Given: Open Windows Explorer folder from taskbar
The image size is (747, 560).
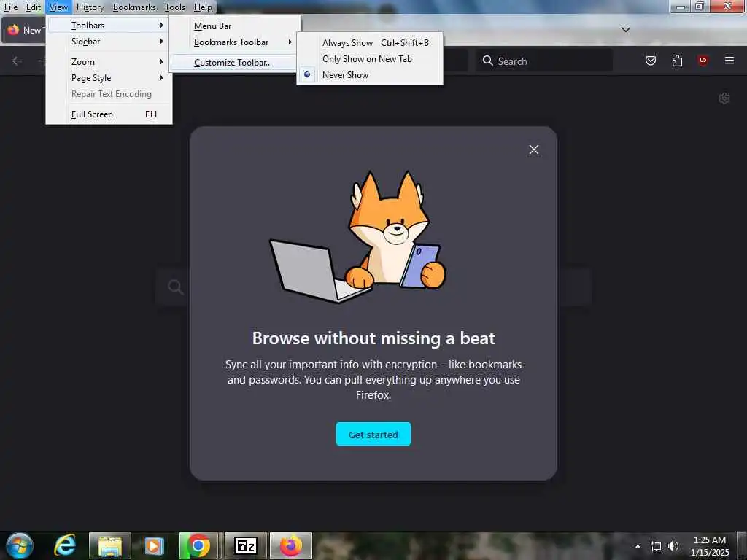Looking at the screenshot, I should click(x=110, y=546).
